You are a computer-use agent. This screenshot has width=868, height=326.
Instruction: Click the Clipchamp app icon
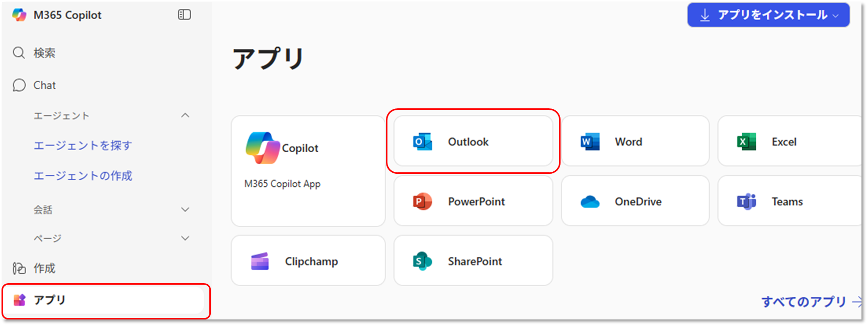260,262
